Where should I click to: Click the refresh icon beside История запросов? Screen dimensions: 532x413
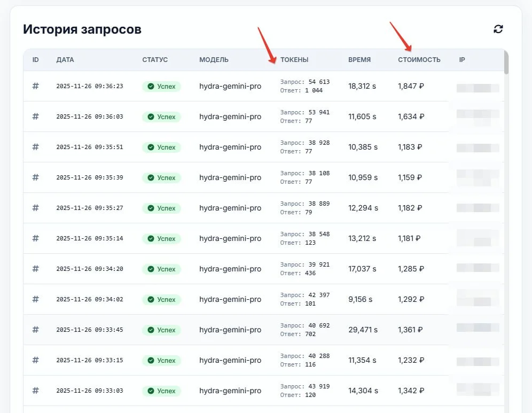(x=498, y=29)
